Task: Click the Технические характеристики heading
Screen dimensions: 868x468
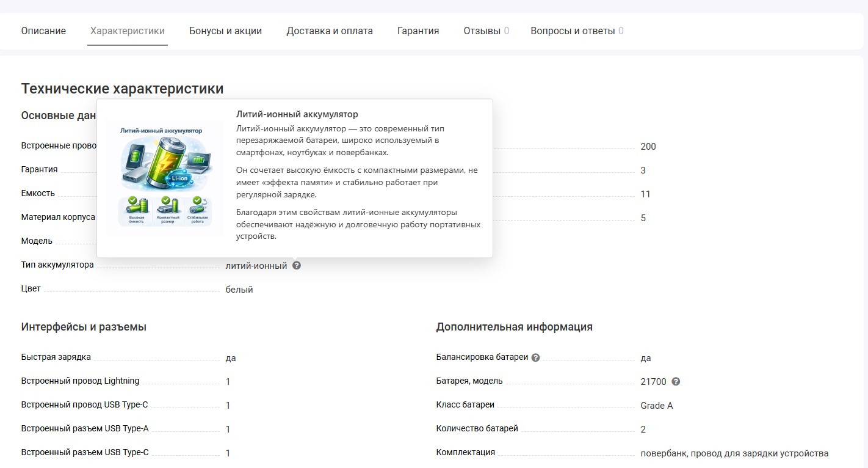Action: 122,89
